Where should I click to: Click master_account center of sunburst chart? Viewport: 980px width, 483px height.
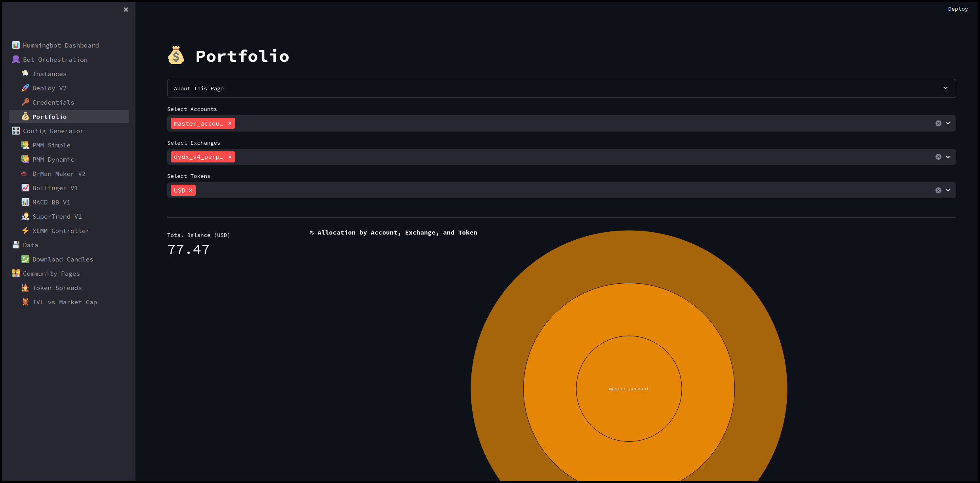629,389
